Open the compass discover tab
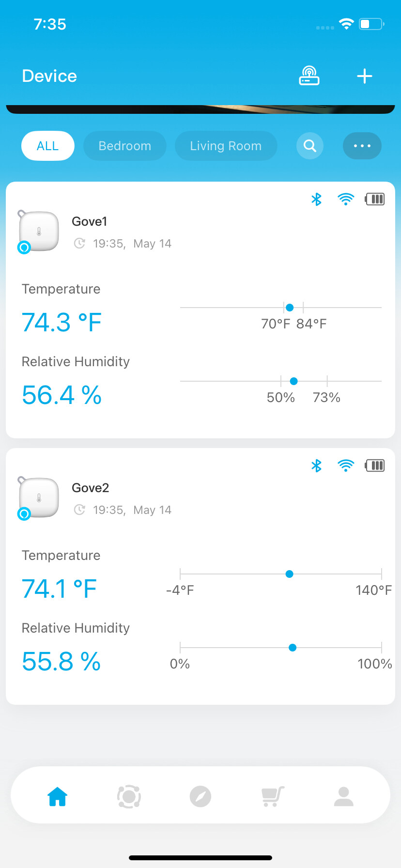 click(x=200, y=796)
